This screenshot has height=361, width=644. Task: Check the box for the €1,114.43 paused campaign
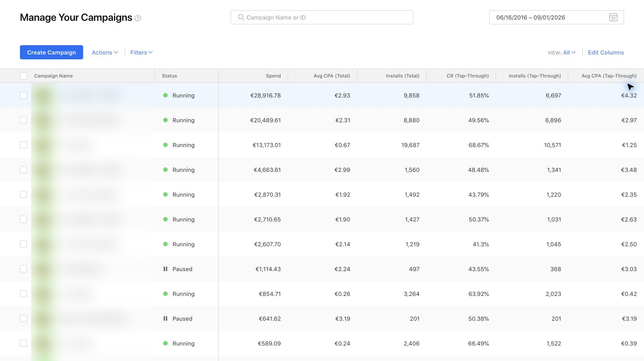24,269
